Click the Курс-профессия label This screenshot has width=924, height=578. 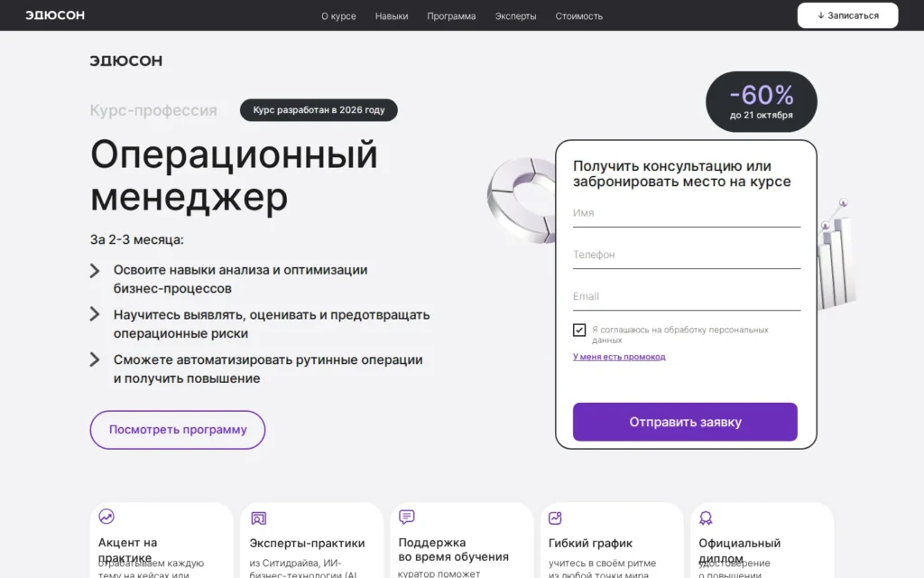pyautogui.click(x=153, y=110)
